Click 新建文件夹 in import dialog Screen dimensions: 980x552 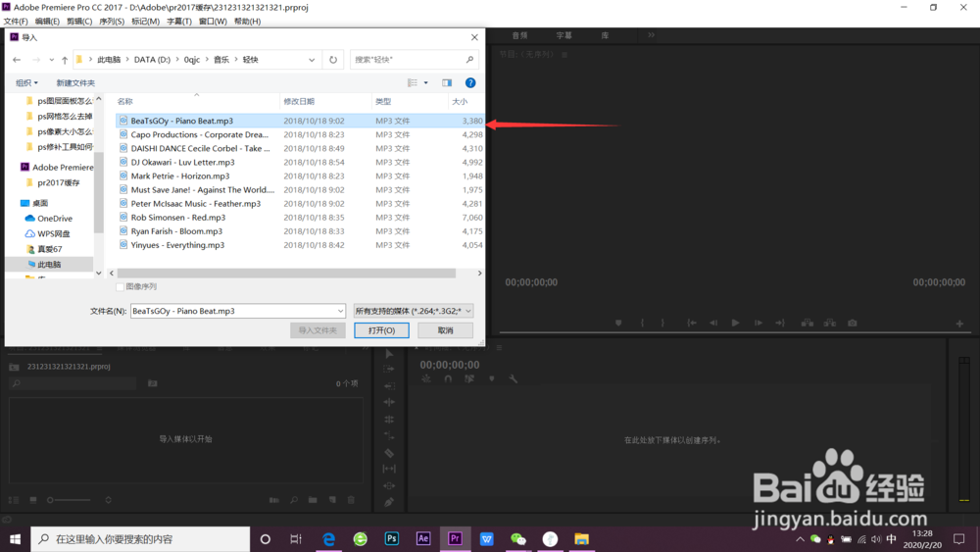[75, 82]
